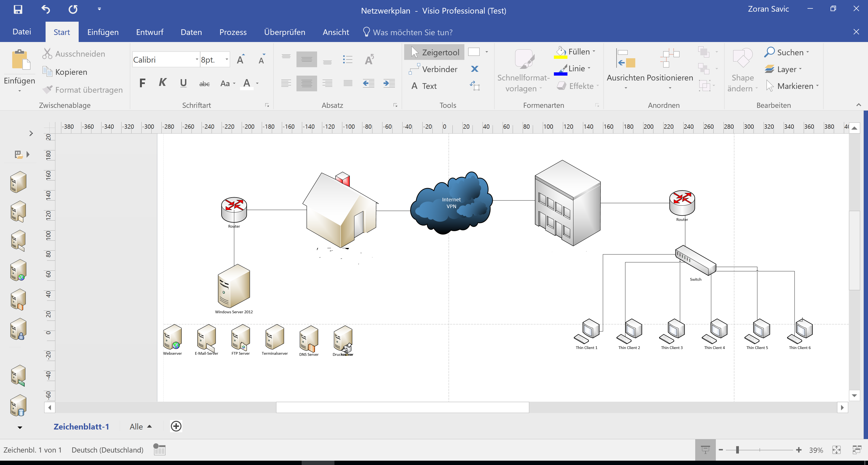This screenshot has height=465, width=868.
Task: Toggle italic formatting K button
Action: [x=162, y=83]
